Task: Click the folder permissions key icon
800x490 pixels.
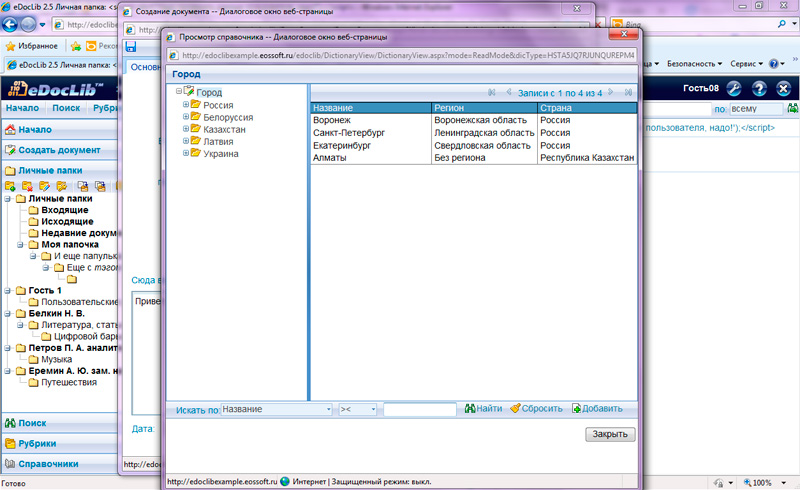Action: (62, 186)
